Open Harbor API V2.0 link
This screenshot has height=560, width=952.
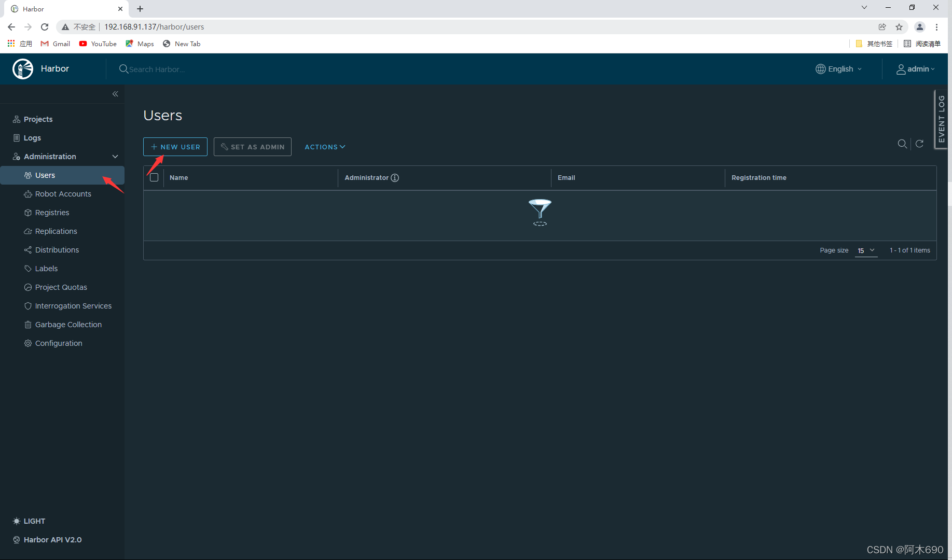click(52, 540)
